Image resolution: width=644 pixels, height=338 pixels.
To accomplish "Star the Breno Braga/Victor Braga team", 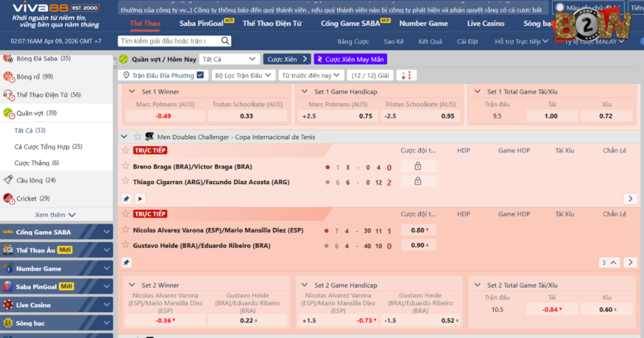I will pos(126,166).
